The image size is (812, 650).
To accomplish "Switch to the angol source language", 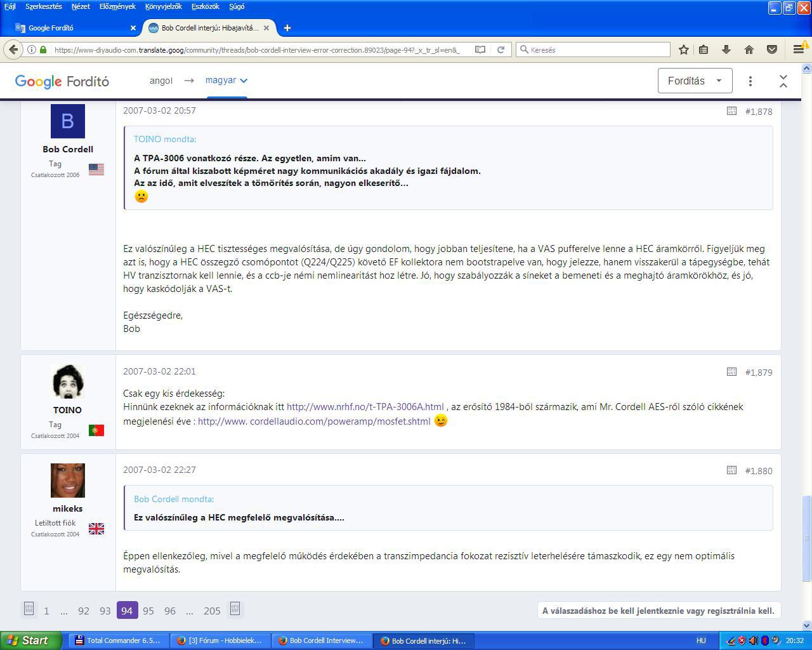I will click(161, 81).
